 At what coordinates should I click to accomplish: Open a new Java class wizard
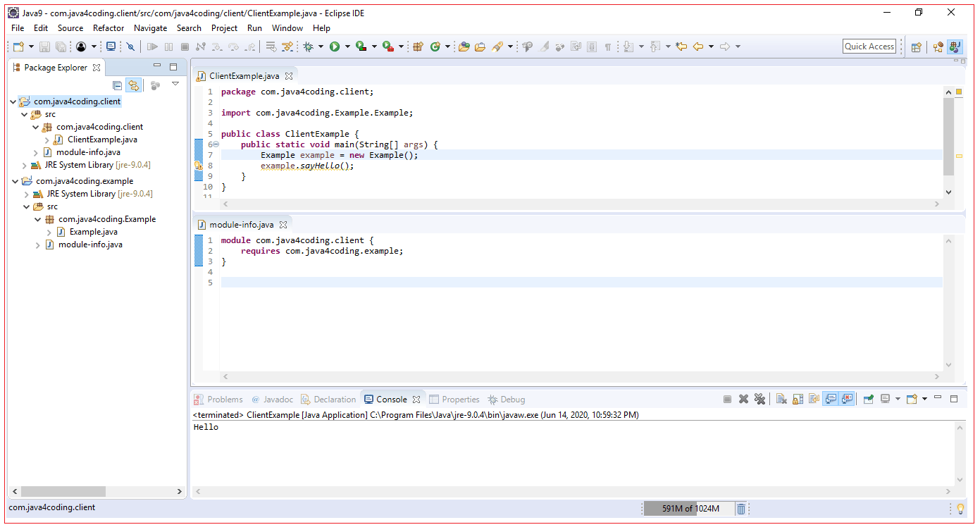click(435, 47)
